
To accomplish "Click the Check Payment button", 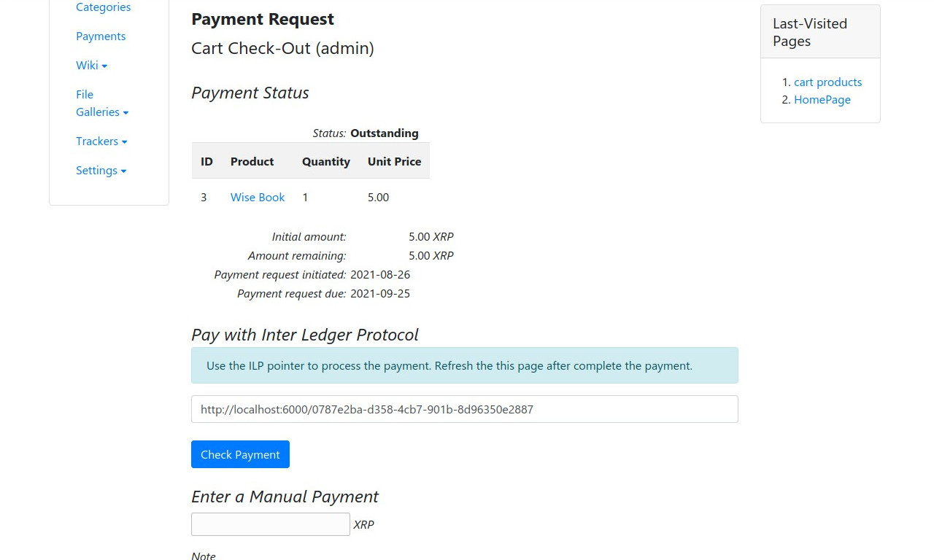I will (x=240, y=454).
